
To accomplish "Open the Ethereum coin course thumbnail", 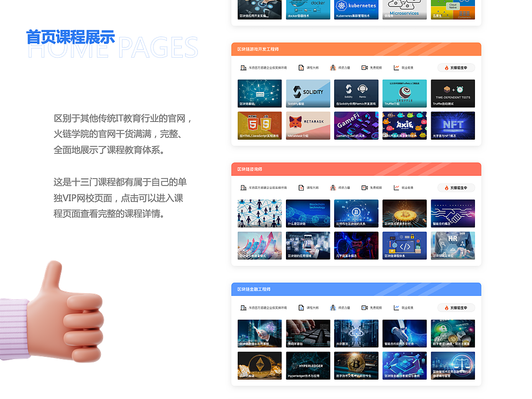I will [x=259, y=365].
